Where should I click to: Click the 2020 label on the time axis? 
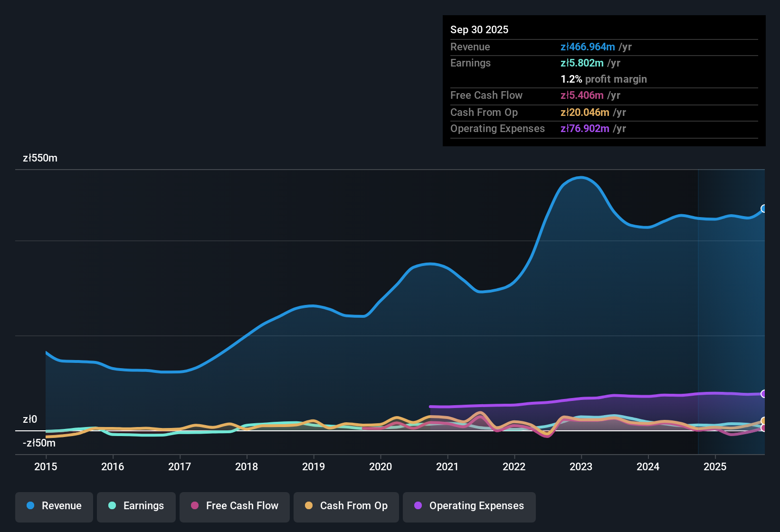coord(380,467)
